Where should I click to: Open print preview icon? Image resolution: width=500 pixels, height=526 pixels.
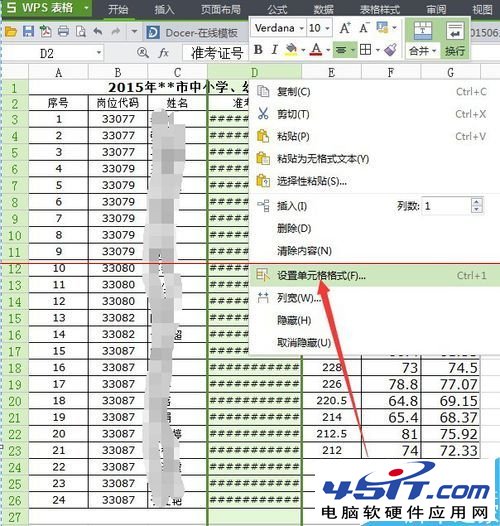pyautogui.click(x=81, y=32)
